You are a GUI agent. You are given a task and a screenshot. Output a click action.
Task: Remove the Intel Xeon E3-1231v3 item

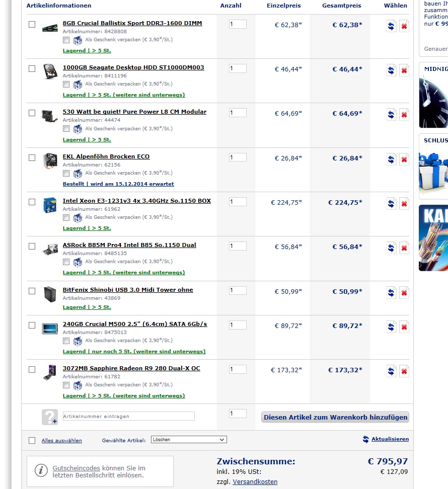click(404, 204)
